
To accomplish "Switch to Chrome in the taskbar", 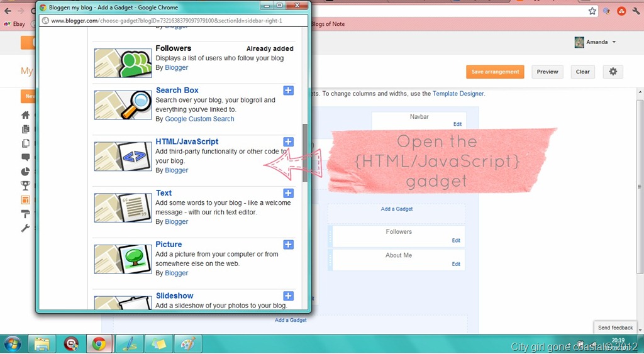I will pos(100,343).
